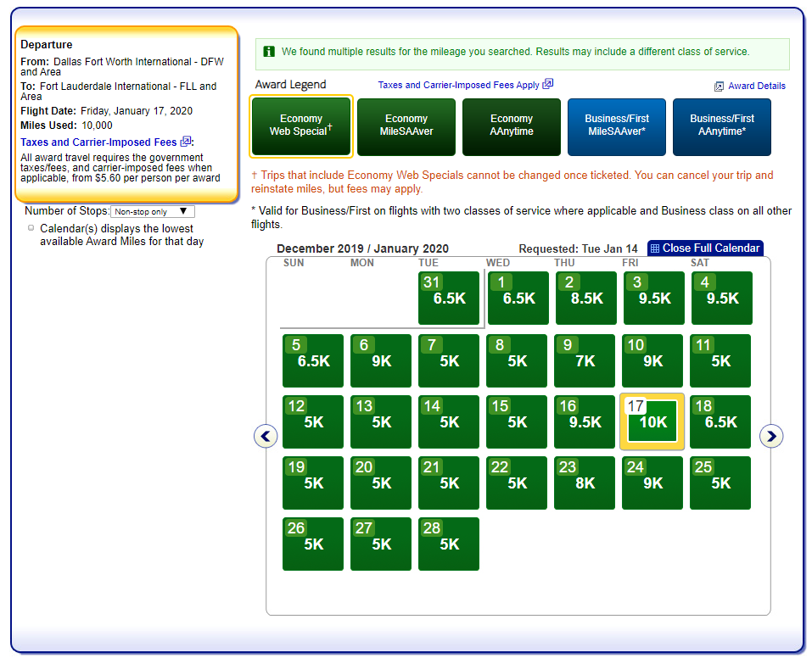Close the full calendar view
The height and width of the screenshot is (664, 812).
click(x=711, y=248)
